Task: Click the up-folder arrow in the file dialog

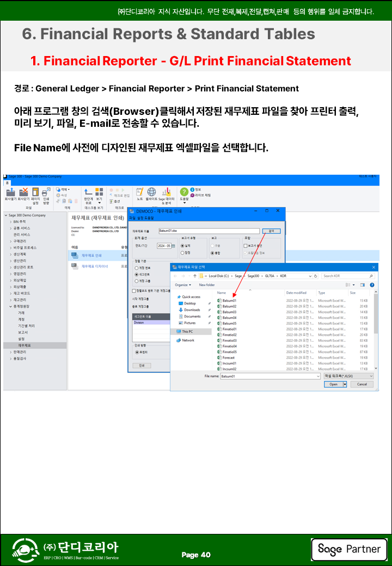Action: click(195, 276)
